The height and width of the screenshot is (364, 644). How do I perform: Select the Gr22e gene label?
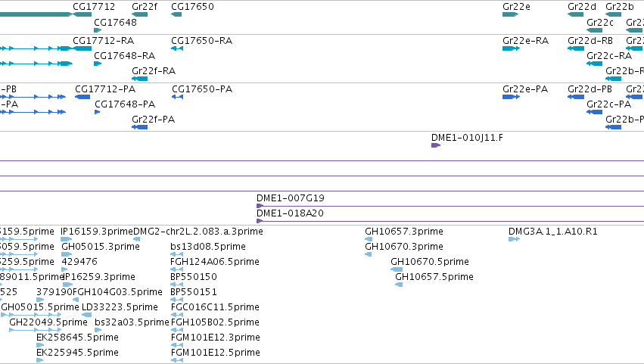click(x=516, y=7)
